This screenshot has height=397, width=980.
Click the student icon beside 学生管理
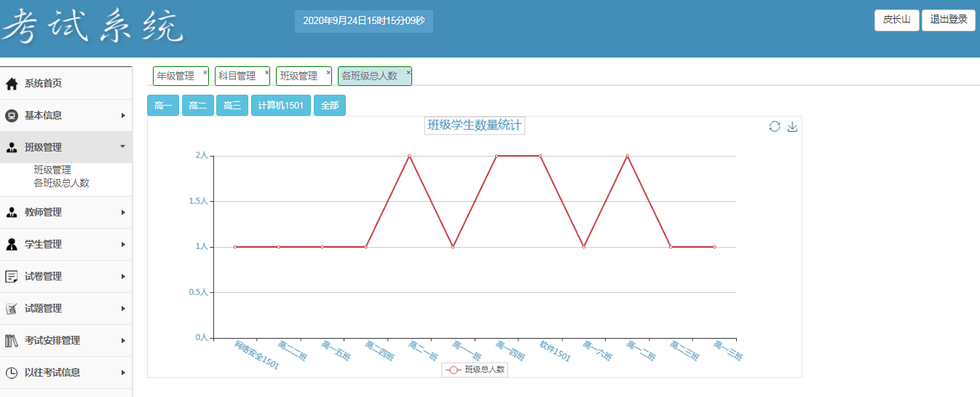(x=12, y=244)
